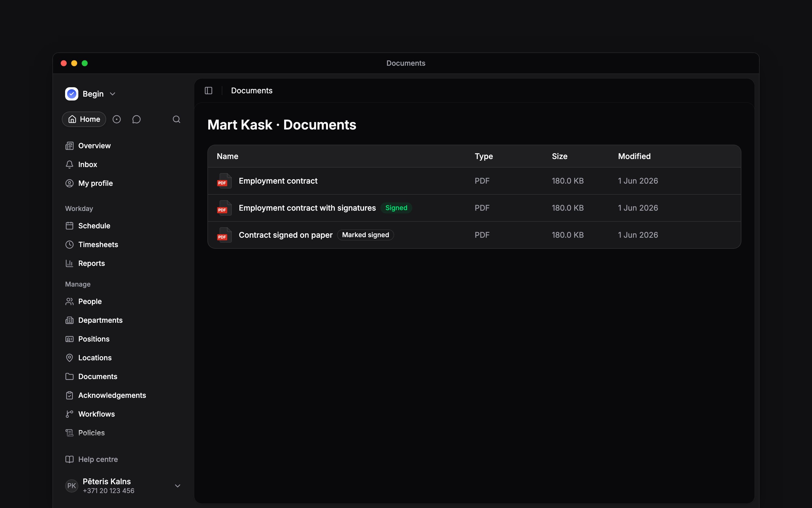The image size is (812, 508).
Task: Expand the Begin workspace dropdown chevron
Action: 113,94
